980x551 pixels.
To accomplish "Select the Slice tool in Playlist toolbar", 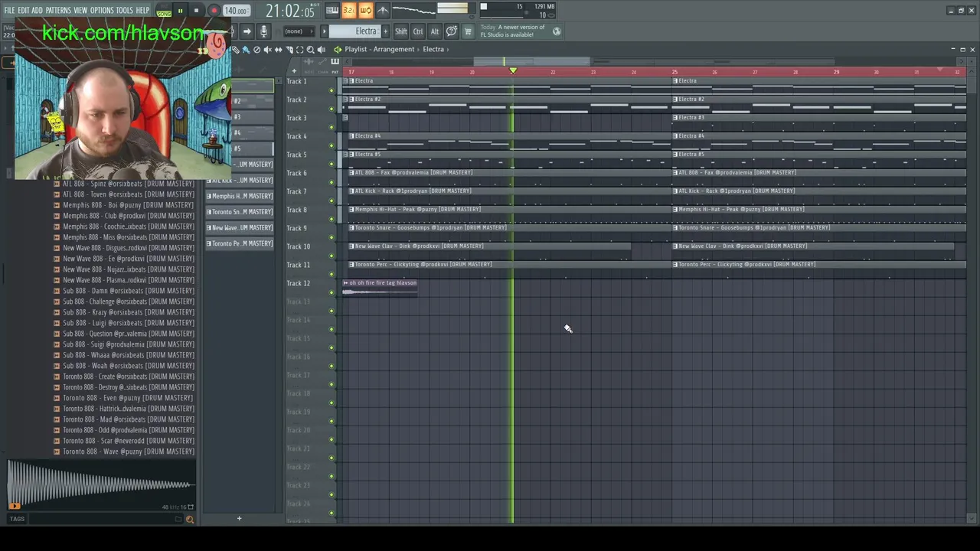I will pos(289,50).
